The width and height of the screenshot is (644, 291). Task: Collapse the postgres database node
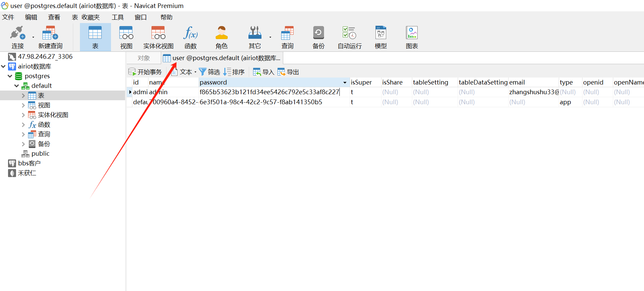(10, 76)
